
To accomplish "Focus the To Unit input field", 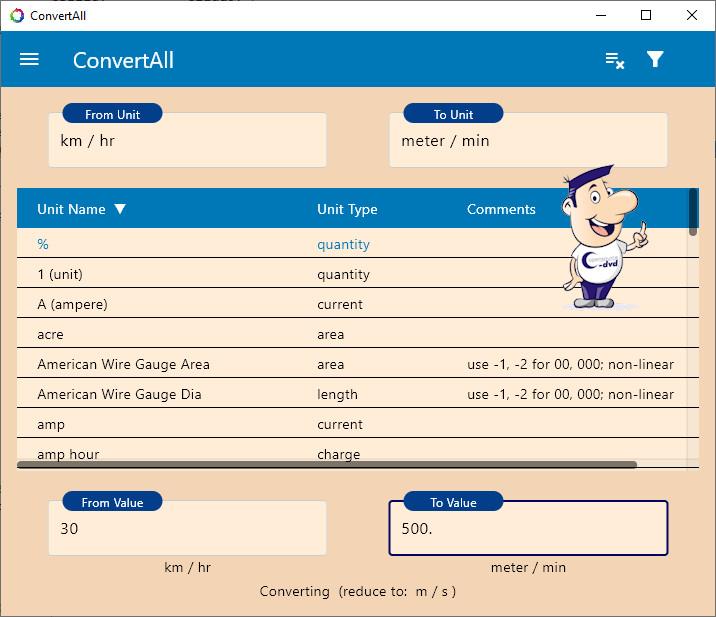I will tap(528, 142).
